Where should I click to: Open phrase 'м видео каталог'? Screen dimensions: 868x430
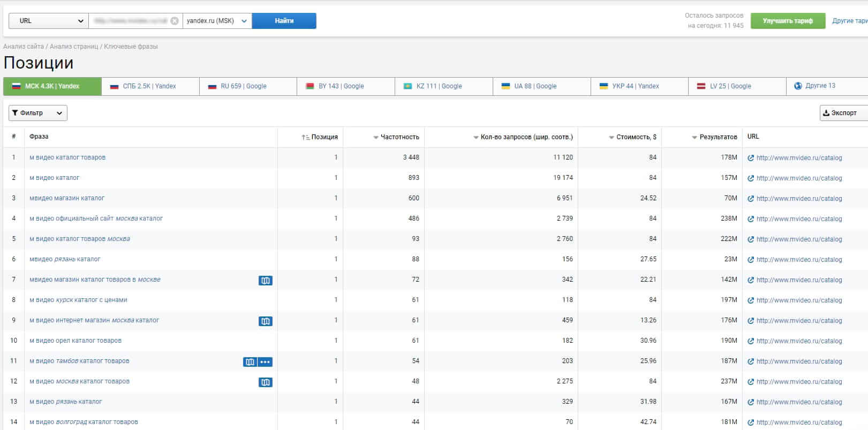(54, 178)
